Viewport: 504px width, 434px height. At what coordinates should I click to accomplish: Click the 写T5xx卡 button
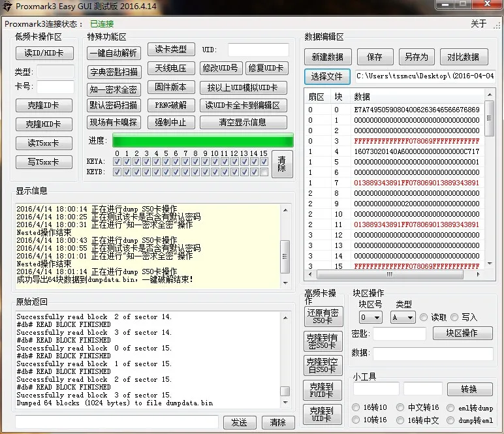click(44, 162)
